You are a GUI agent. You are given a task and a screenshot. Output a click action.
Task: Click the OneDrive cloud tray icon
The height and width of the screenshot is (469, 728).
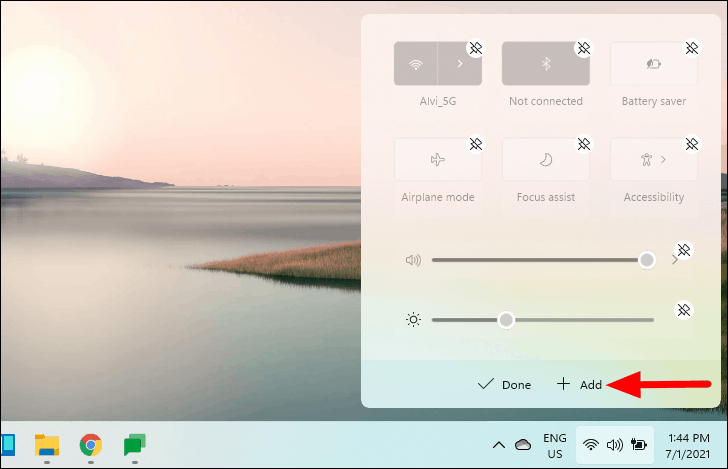523,445
